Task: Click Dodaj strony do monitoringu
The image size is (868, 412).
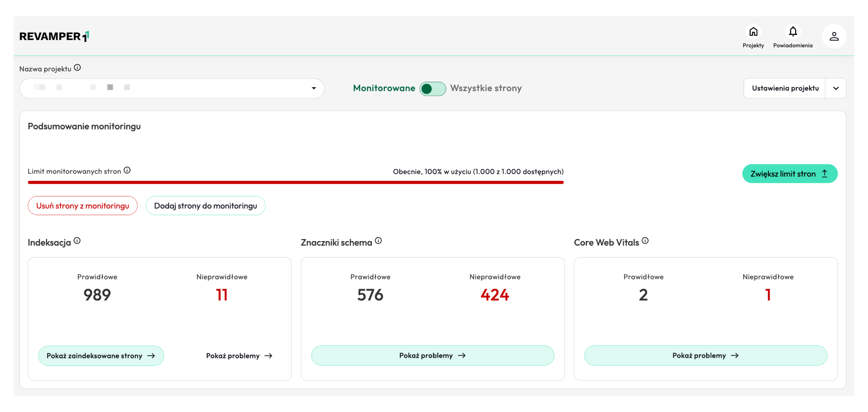Action: point(205,206)
